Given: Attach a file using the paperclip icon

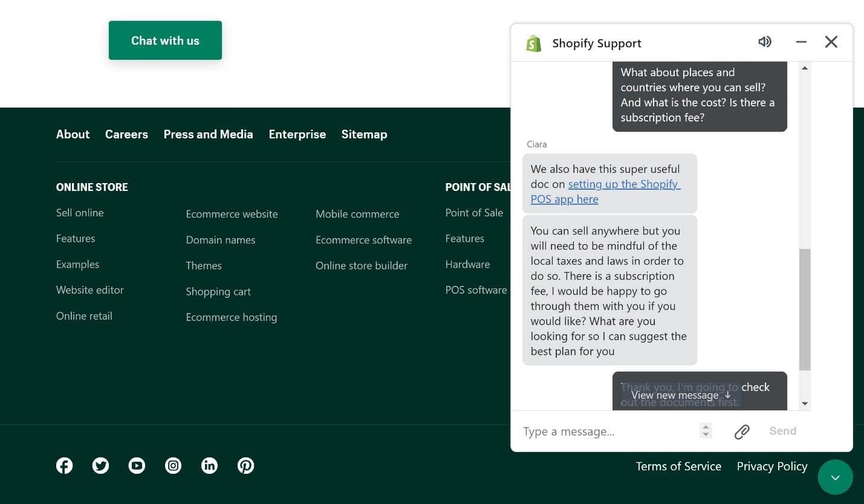Looking at the screenshot, I should coord(742,431).
